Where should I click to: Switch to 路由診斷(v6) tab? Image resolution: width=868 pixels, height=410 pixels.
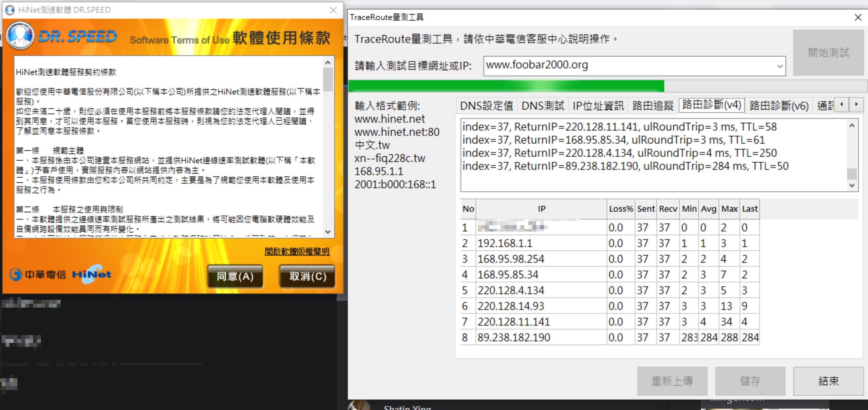pos(779,106)
